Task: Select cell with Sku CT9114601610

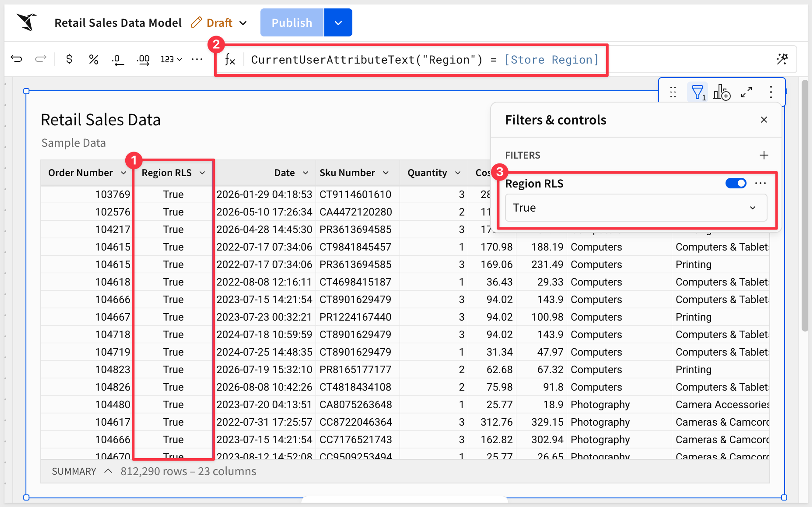Action: (357, 194)
